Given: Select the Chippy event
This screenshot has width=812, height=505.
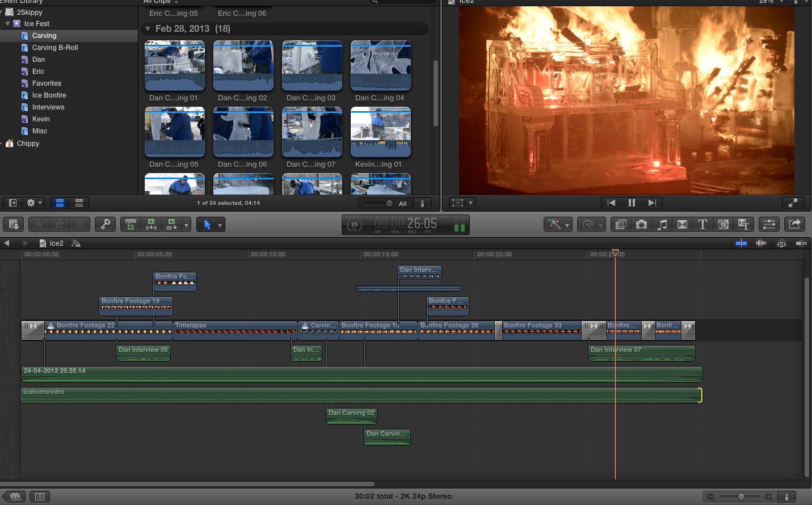Looking at the screenshot, I should (28, 144).
